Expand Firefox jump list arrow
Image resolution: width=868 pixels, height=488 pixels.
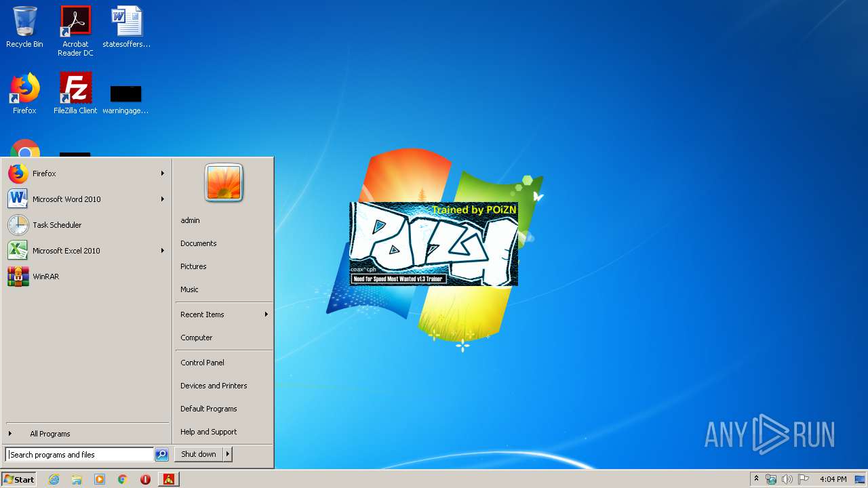pyautogui.click(x=163, y=174)
